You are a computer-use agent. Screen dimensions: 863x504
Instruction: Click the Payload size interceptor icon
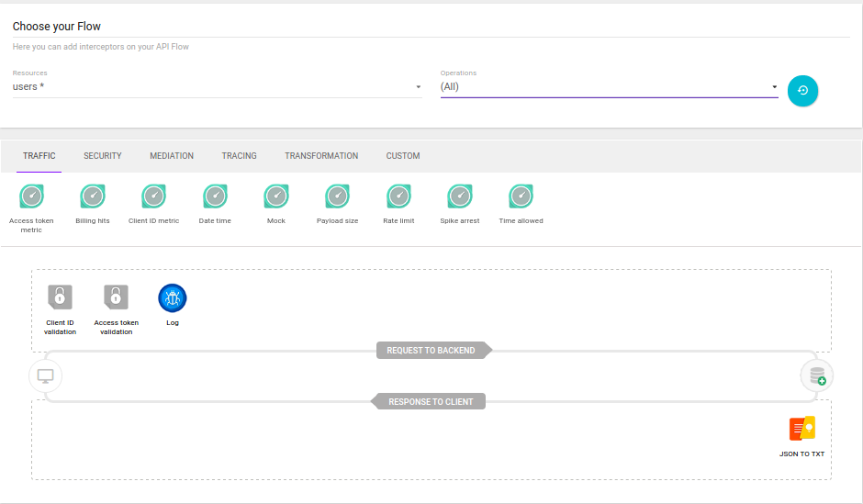338,196
